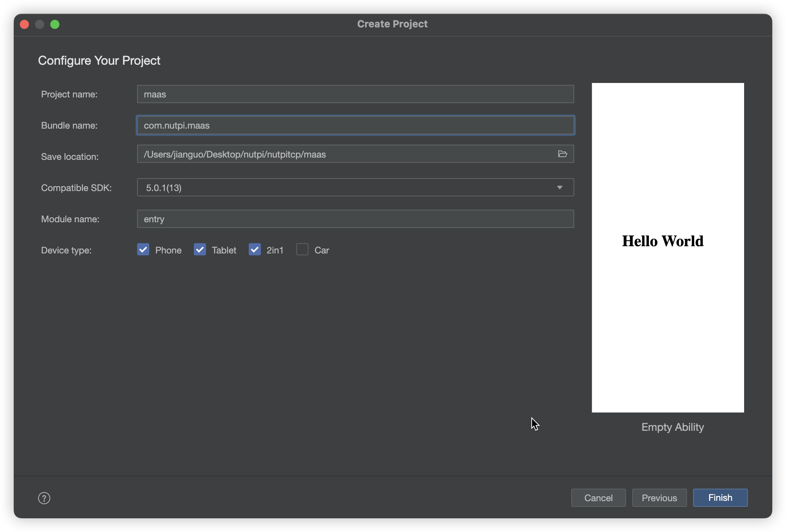The image size is (786, 532).
Task: Select the Bundle name input field
Action: (x=355, y=125)
